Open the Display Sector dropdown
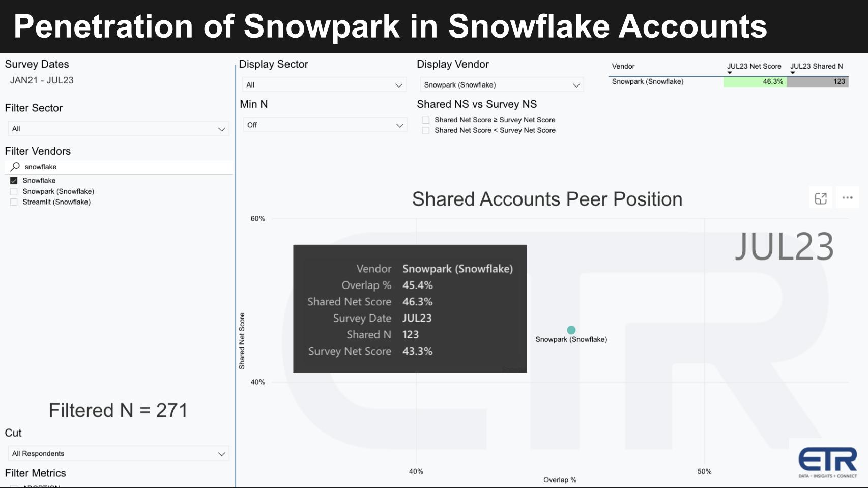This screenshot has height=488, width=868. point(324,84)
